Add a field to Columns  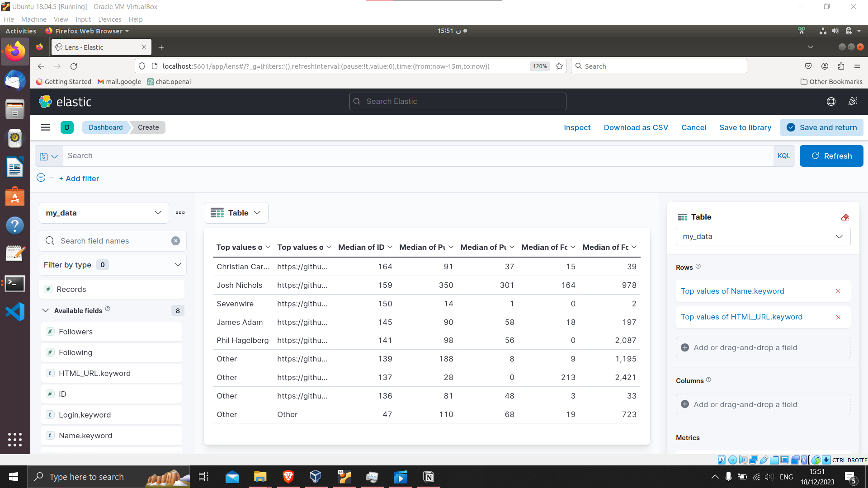click(x=763, y=404)
